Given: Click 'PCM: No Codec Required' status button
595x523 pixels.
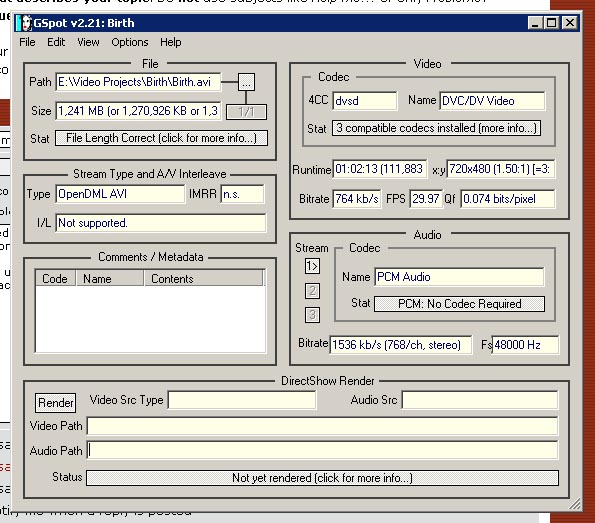Looking at the screenshot, I should [460, 304].
